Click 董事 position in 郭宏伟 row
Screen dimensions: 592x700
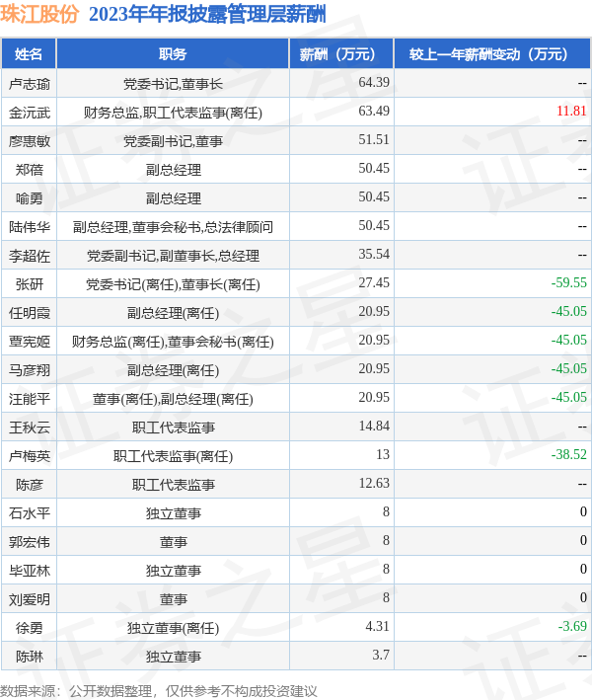pos(173,541)
